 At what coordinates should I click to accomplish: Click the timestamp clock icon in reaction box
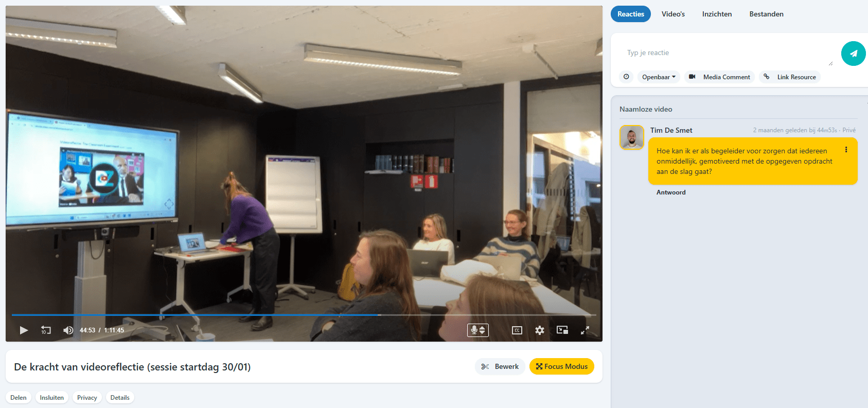(x=626, y=77)
